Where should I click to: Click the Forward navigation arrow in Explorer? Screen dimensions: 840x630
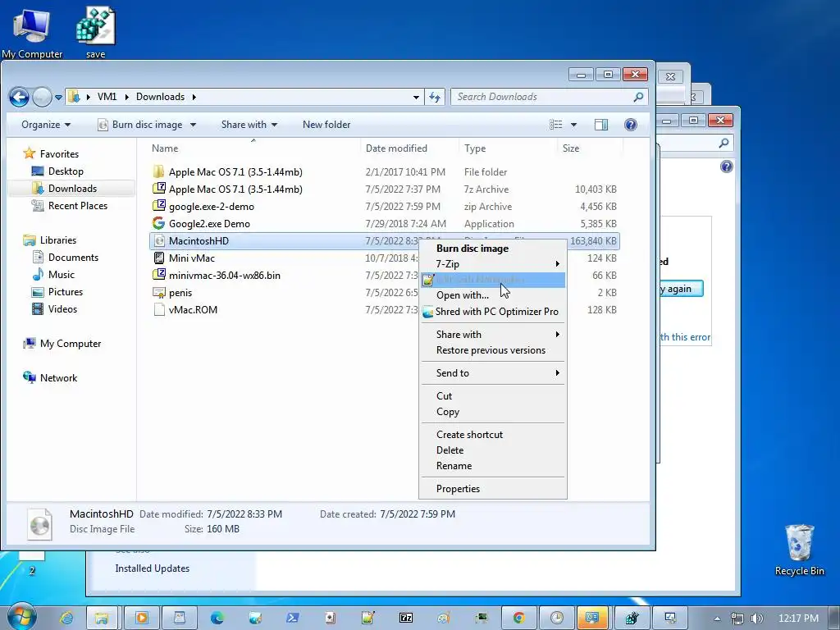click(x=42, y=97)
